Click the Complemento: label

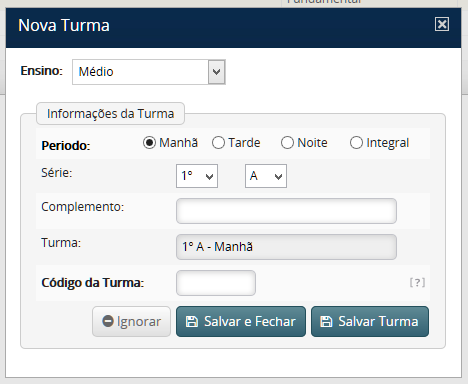82,207
